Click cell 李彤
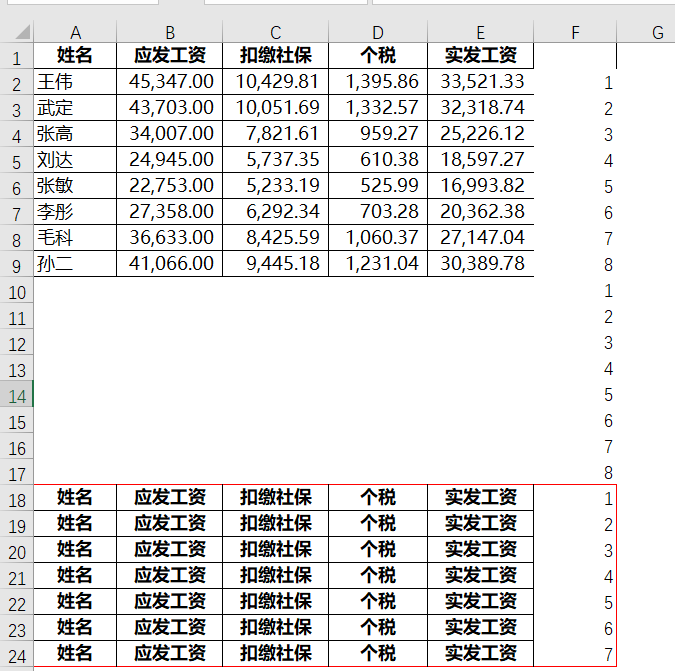675x671 pixels. pyautogui.click(x=75, y=212)
